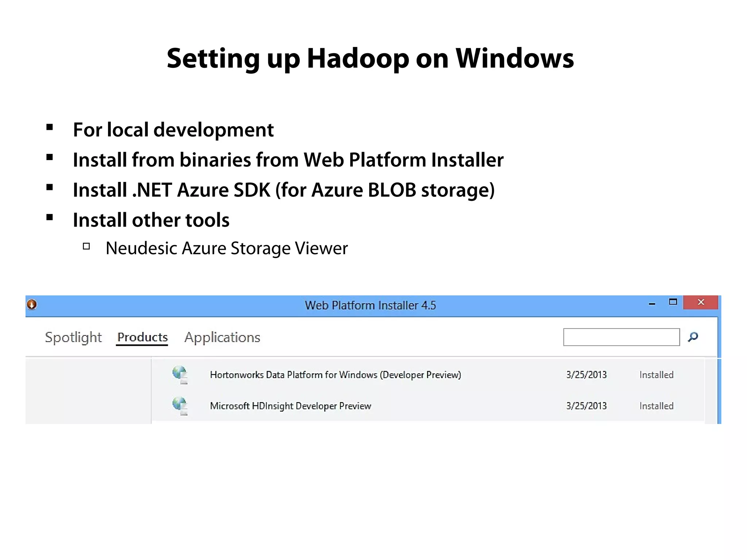Viewport: 747px width, 560px height.
Task: Close the Web Platform Installer window
Action: [701, 302]
